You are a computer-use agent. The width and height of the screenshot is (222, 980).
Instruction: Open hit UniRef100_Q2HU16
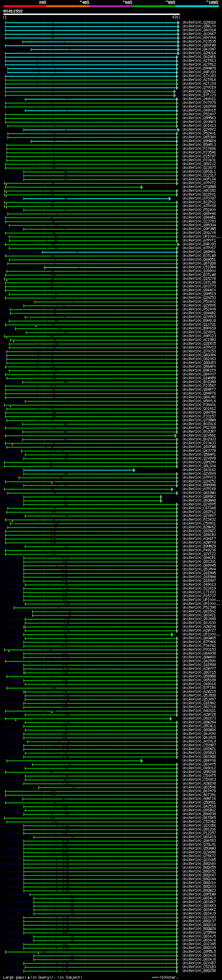pyautogui.click(x=199, y=23)
